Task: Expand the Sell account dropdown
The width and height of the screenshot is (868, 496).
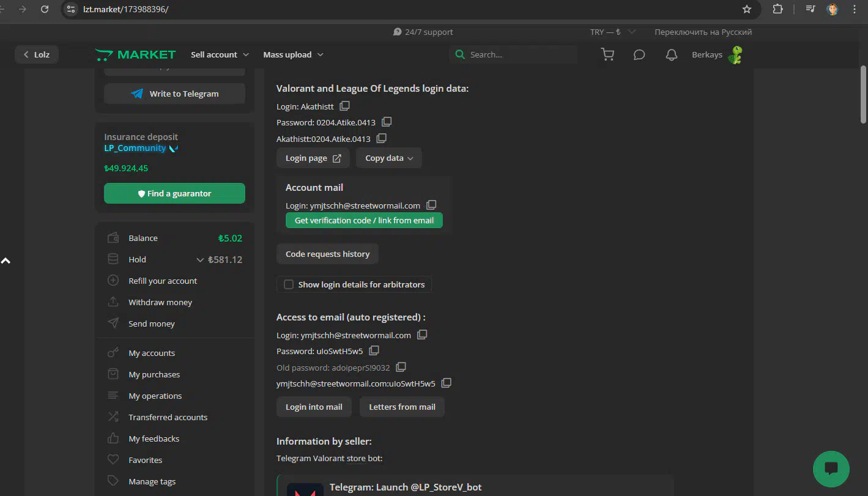Action: 220,54
